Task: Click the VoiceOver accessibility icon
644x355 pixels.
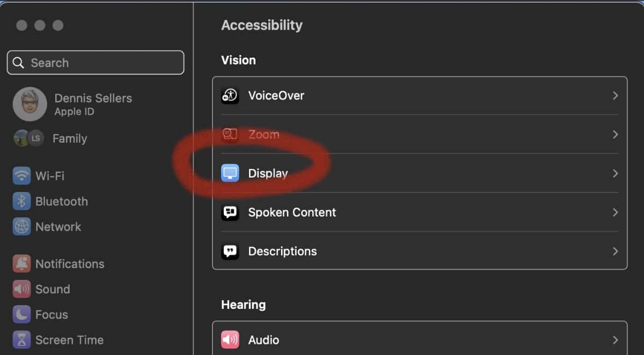Action: tap(230, 95)
